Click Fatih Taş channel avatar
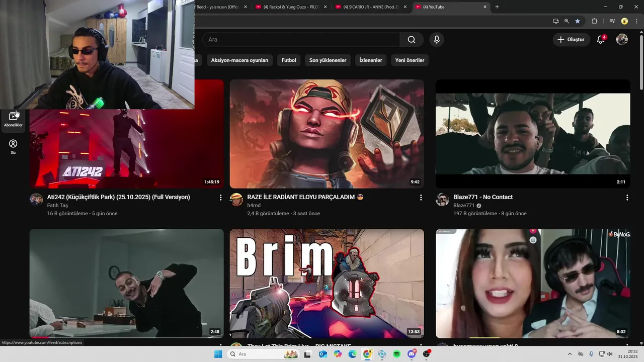 (x=36, y=200)
